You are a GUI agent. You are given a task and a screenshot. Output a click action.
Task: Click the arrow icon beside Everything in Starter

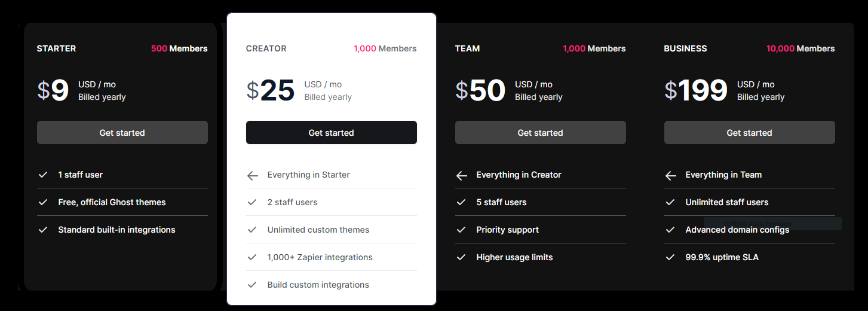point(253,175)
